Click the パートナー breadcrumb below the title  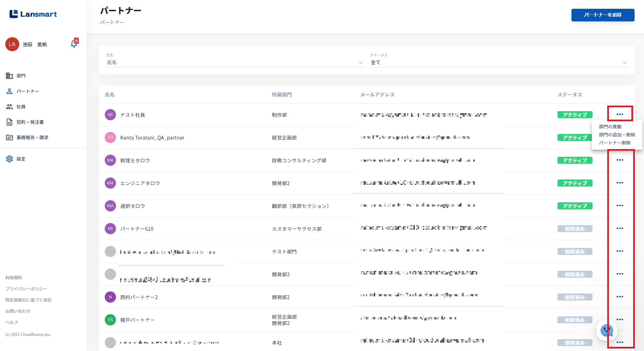tap(112, 22)
